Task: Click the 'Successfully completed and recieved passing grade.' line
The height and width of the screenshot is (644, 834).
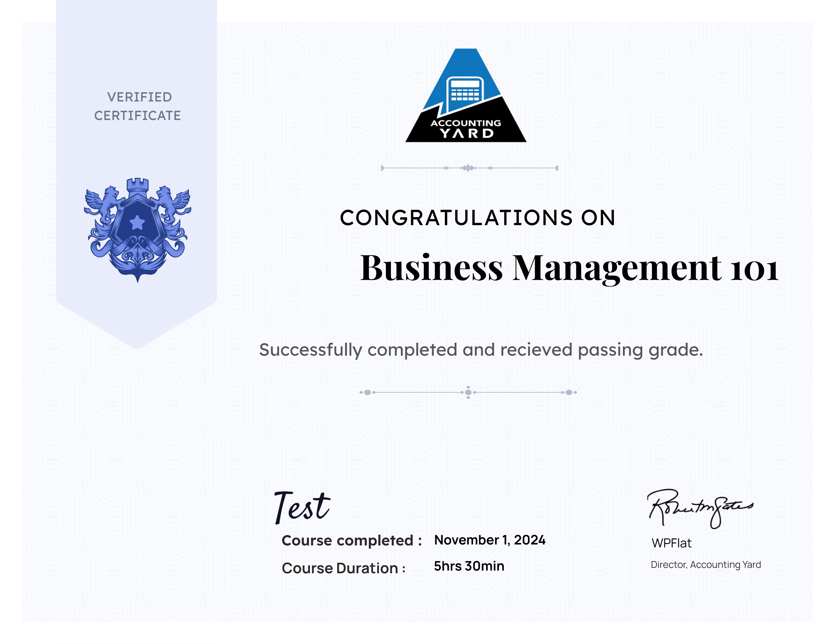Action: [x=481, y=350]
